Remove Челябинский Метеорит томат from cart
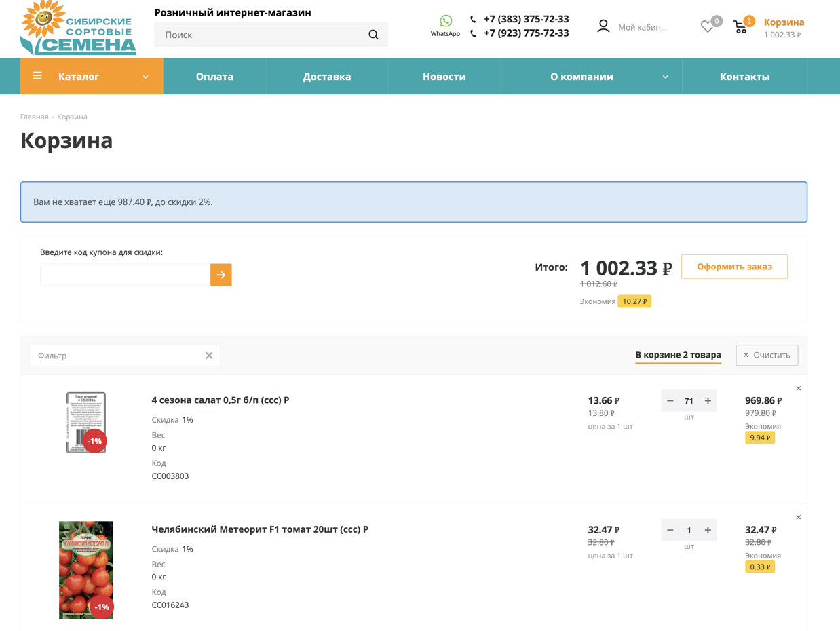Screen dimensions: 840x631 click(x=799, y=518)
